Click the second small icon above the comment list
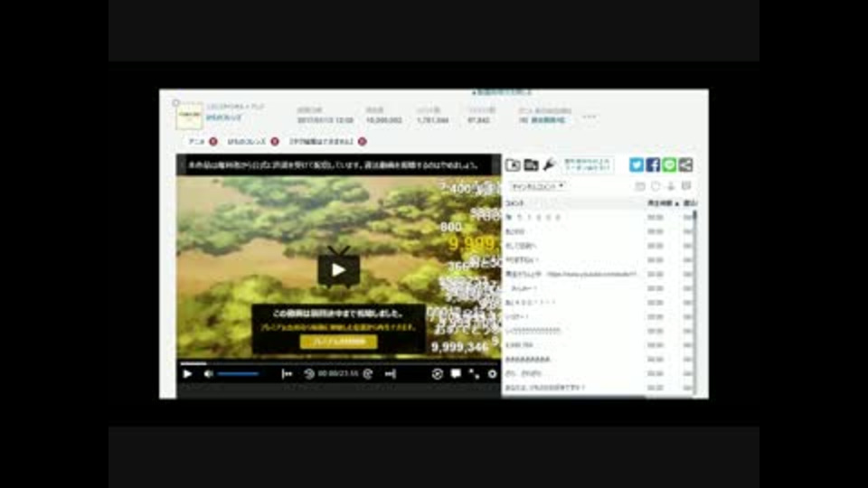 (x=656, y=186)
